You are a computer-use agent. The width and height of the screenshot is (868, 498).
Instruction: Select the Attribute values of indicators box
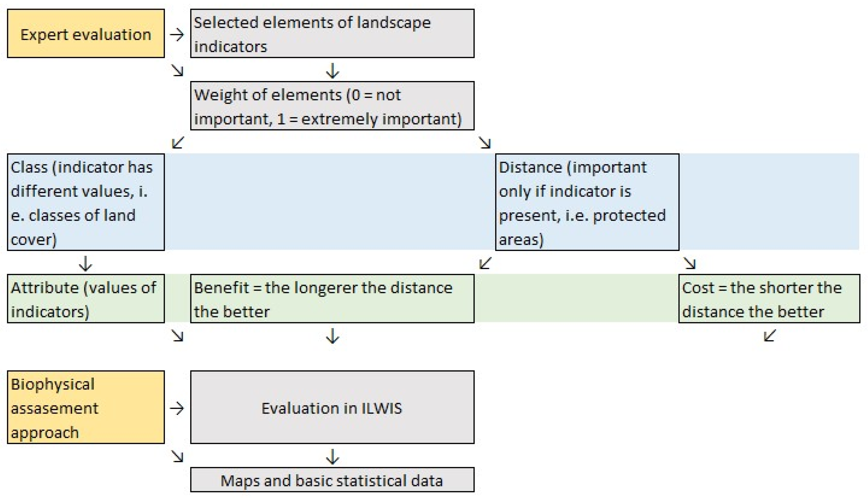(86, 299)
